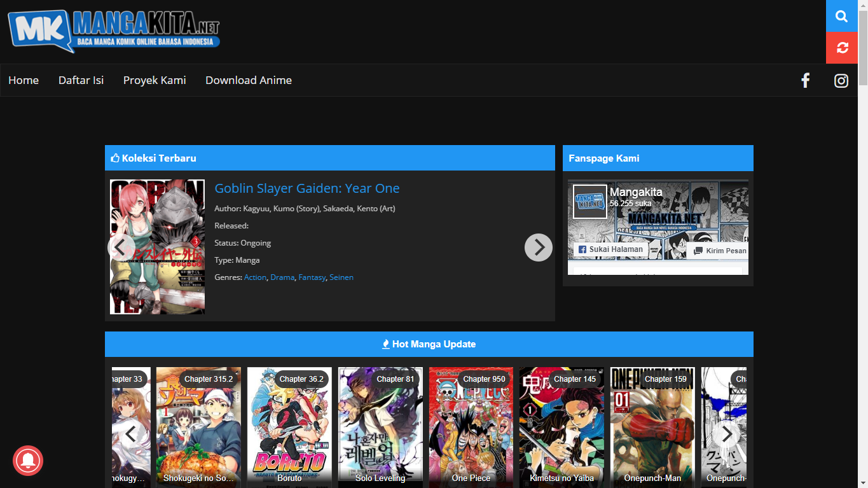This screenshot has width=868, height=488.
Task: Open Mangakita Facebook page name link
Action: point(636,192)
